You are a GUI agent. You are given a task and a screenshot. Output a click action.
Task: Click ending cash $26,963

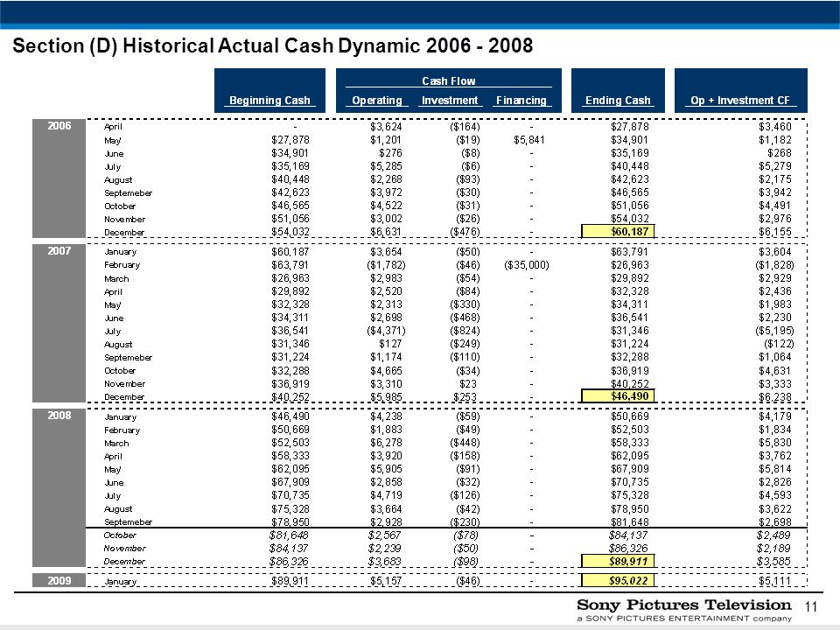pyautogui.click(x=629, y=264)
